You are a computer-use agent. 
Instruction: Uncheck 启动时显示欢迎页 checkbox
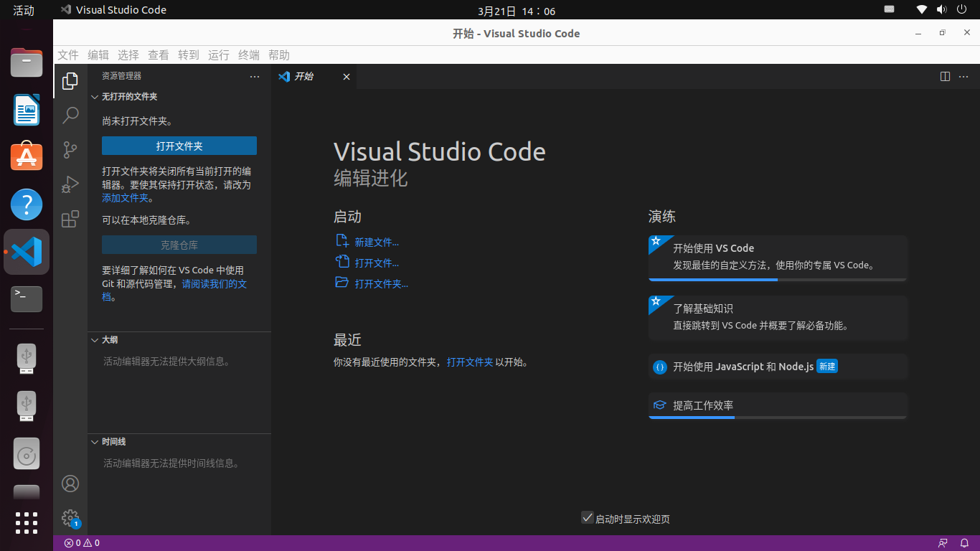(x=588, y=517)
